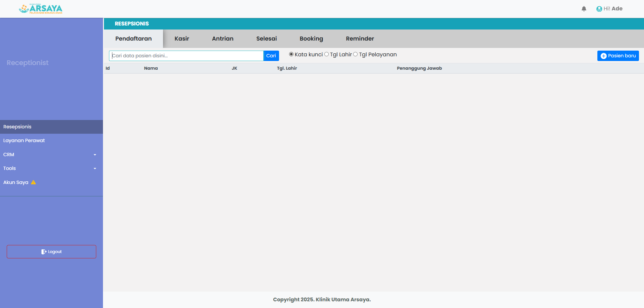
Task: Switch to the Kasir tab
Action: [x=182, y=39]
